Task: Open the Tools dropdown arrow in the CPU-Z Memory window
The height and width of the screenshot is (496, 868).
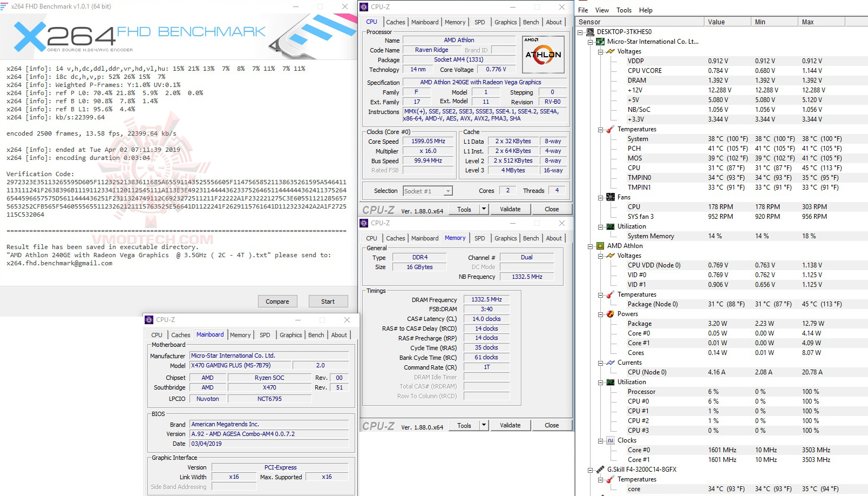Action: pyautogui.click(x=484, y=425)
